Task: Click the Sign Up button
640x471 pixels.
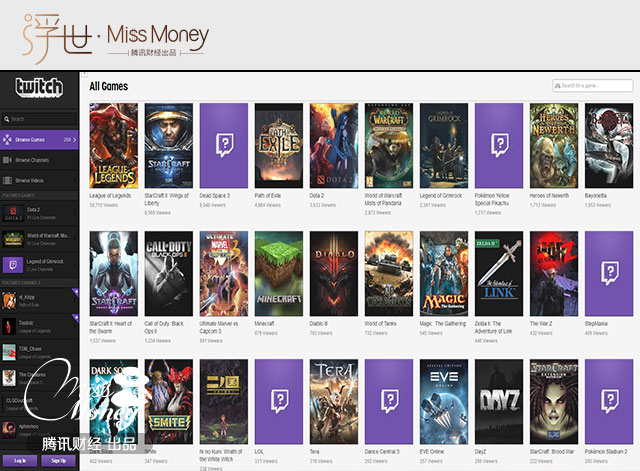Action: pos(58,460)
